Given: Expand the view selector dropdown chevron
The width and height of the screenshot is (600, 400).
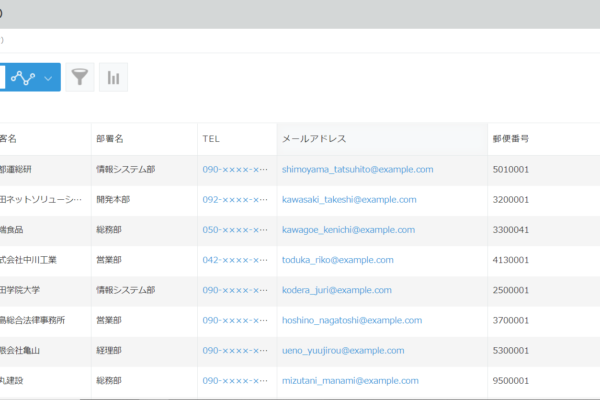Looking at the screenshot, I should click(x=48, y=77).
